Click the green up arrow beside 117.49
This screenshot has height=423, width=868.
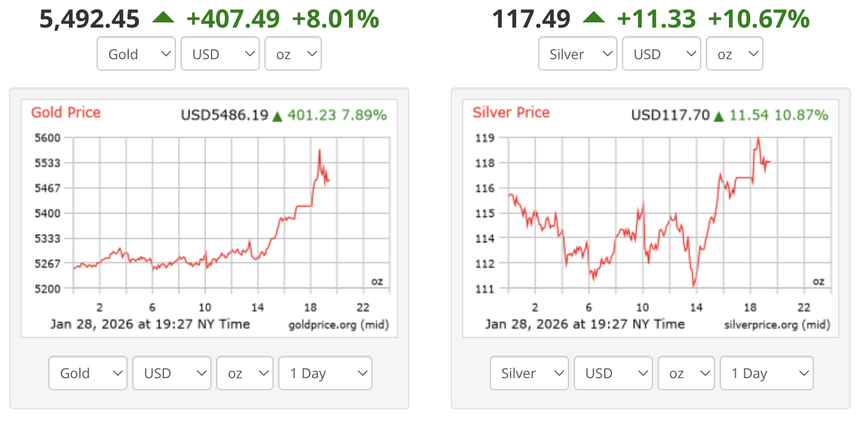(593, 18)
